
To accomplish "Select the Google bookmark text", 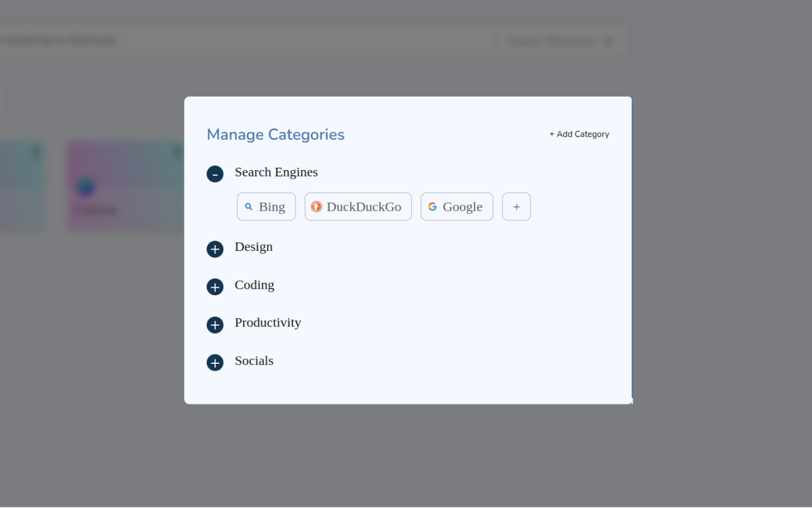I will pos(462,207).
